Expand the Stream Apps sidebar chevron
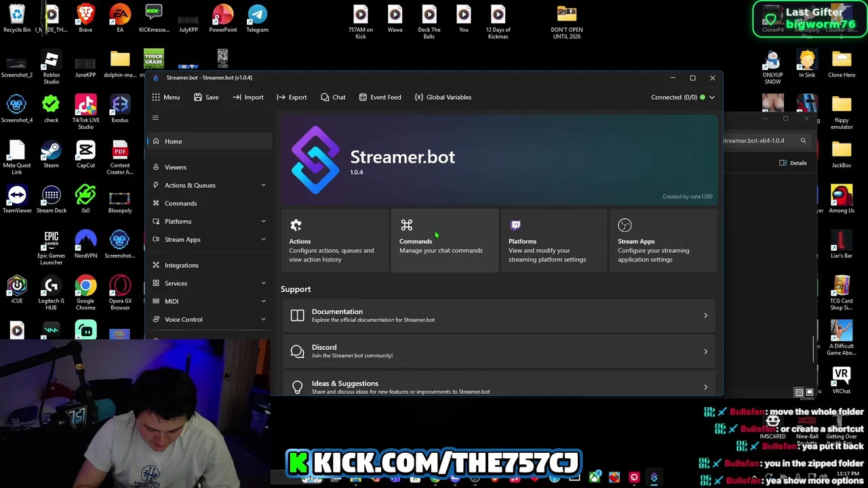This screenshot has height=488, width=868. pos(263,239)
